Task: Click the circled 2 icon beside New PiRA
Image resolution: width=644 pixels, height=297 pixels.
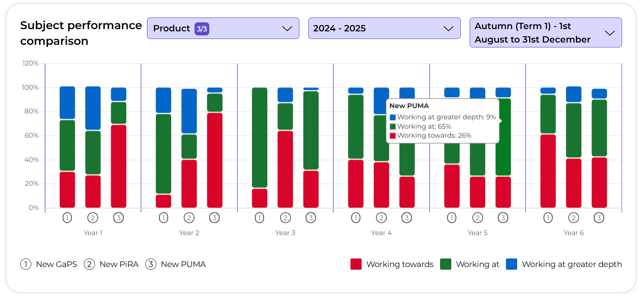Action: (90, 264)
